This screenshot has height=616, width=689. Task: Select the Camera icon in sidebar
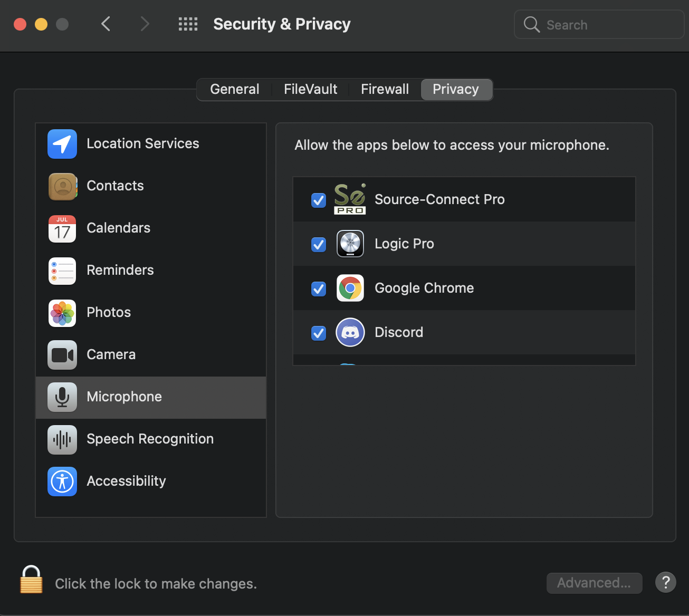[x=62, y=355]
